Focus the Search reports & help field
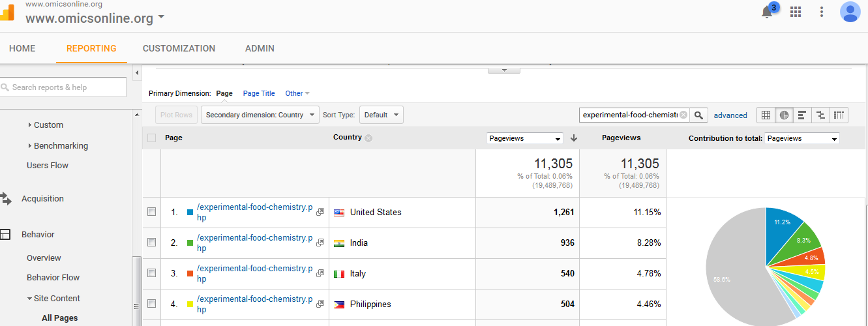The height and width of the screenshot is (326, 868). point(63,87)
